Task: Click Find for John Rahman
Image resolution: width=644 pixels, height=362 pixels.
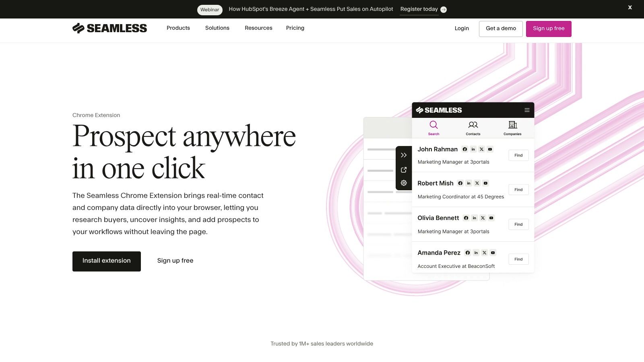Action: tap(518, 155)
